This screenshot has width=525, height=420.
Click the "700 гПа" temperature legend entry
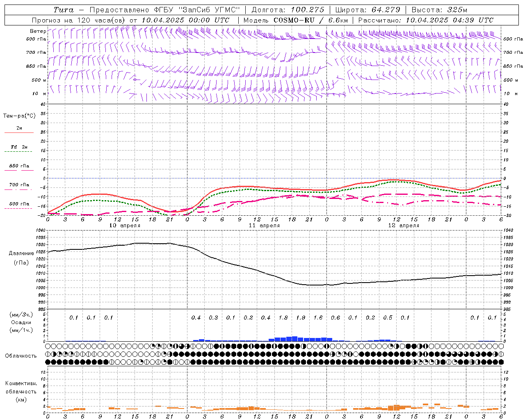(19, 185)
